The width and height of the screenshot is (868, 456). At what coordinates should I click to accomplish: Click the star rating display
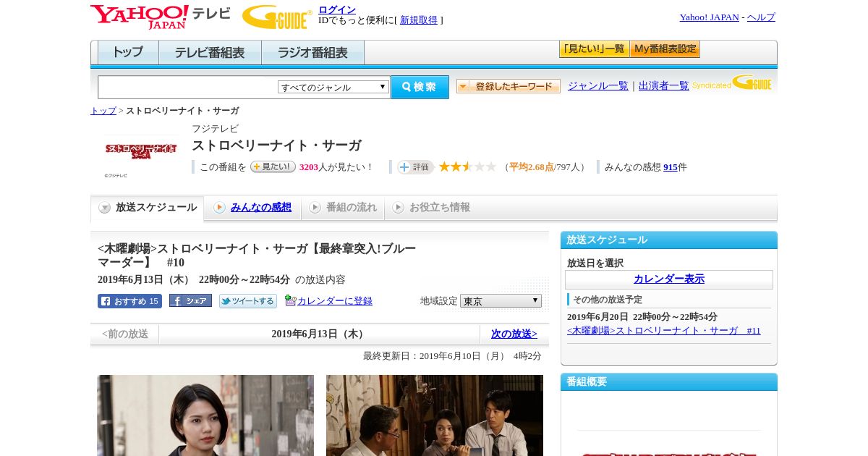point(467,166)
